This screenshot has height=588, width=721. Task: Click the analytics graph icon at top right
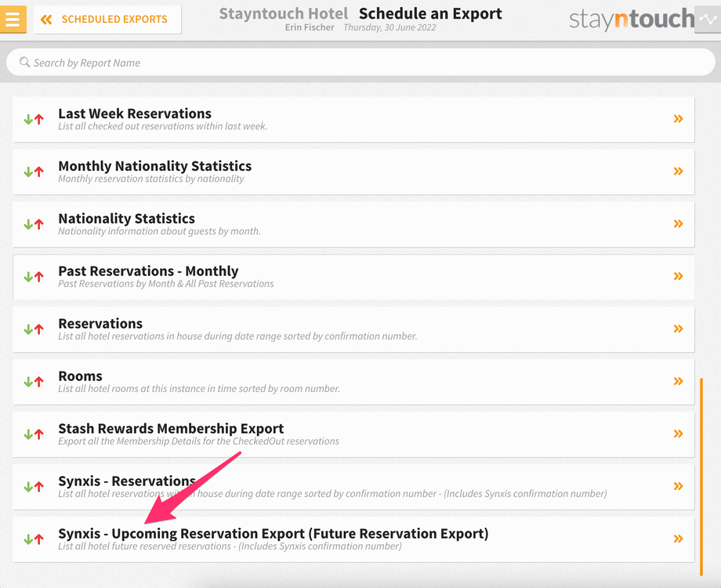708,20
